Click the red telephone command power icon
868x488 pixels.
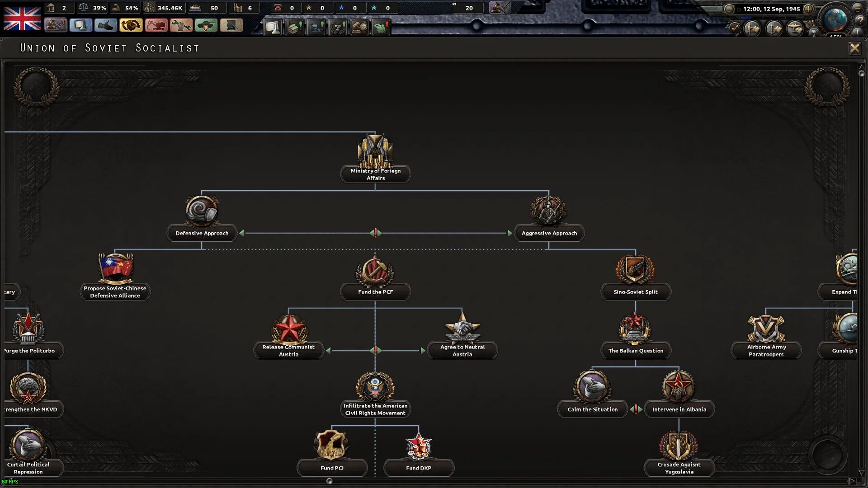click(278, 8)
